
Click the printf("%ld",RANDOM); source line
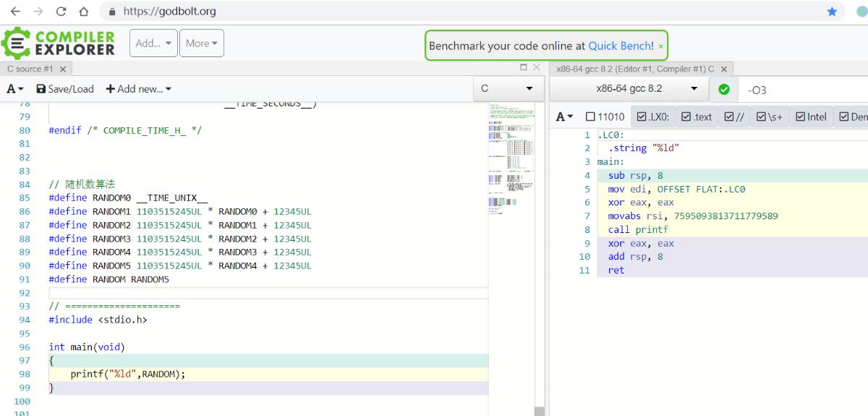tap(128, 374)
